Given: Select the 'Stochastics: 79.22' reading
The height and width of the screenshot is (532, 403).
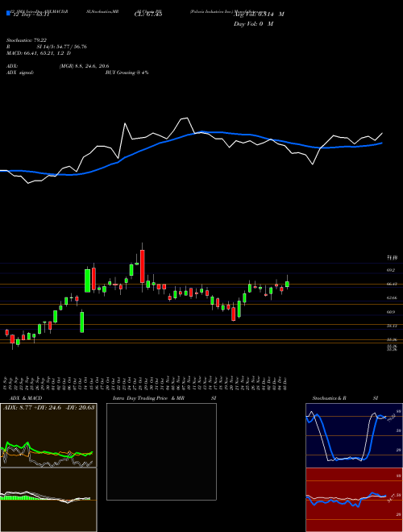Looking at the screenshot, I should pos(27,40).
